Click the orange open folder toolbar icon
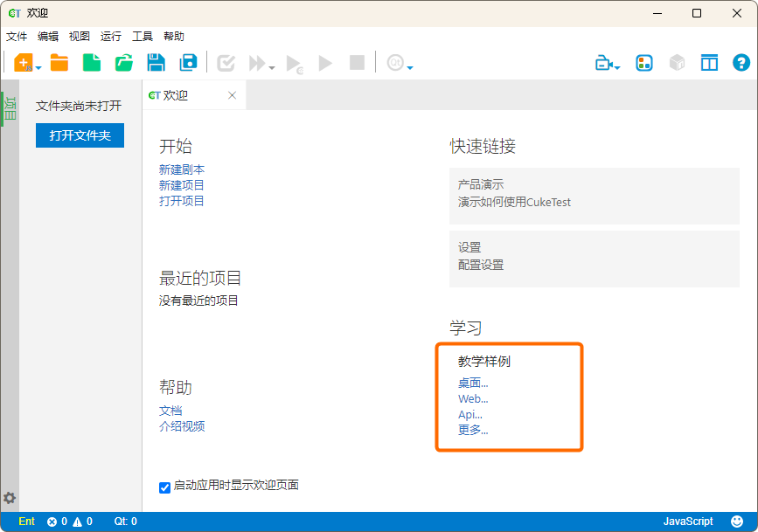758x532 pixels. click(x=59, y=63)
